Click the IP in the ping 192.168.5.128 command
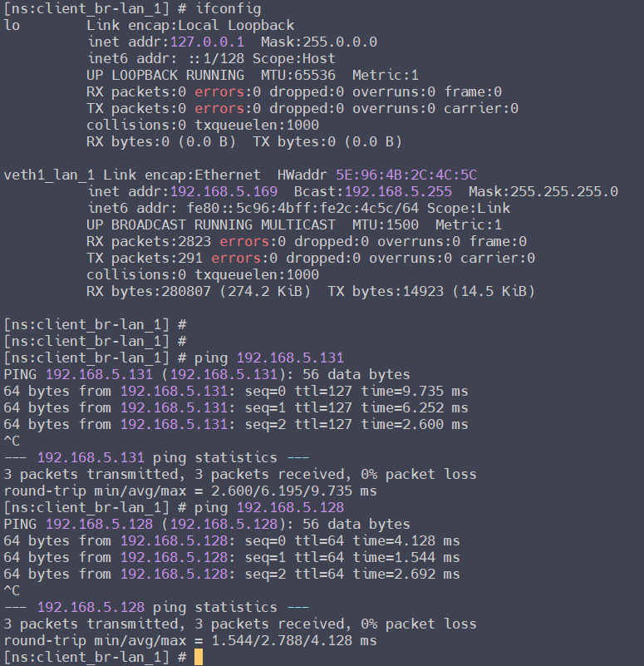Screen dimensions: 644x666 coord(290,507)
